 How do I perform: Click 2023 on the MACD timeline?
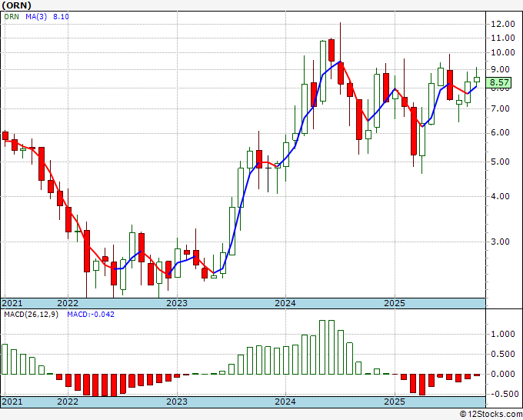tap(177, 402)
